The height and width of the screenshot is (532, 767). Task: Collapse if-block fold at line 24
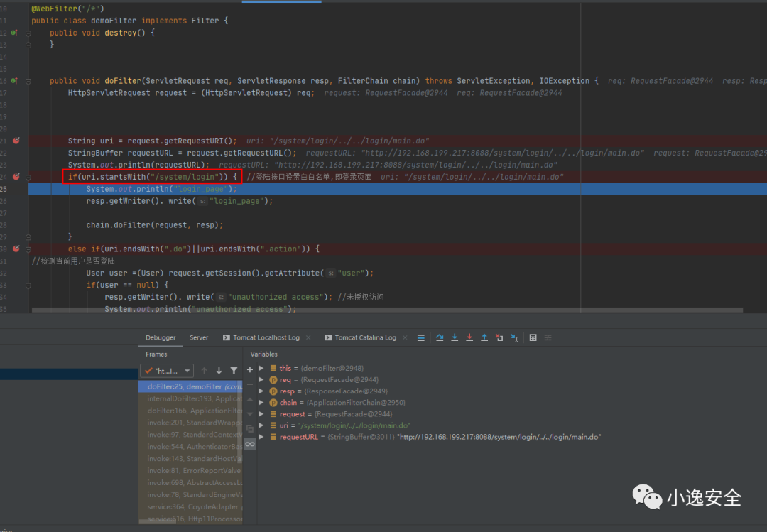[x=28, y=177]
